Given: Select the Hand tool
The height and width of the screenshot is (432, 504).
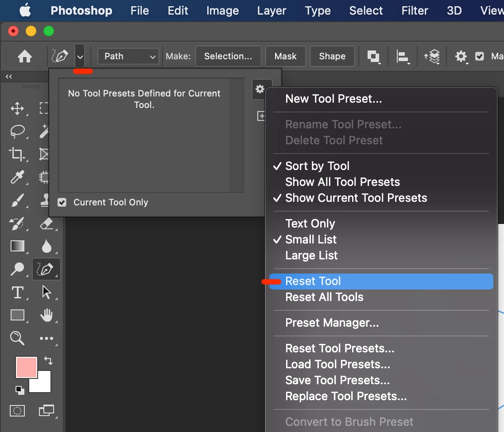Looking at the screenshot, I should pos(47,315).
